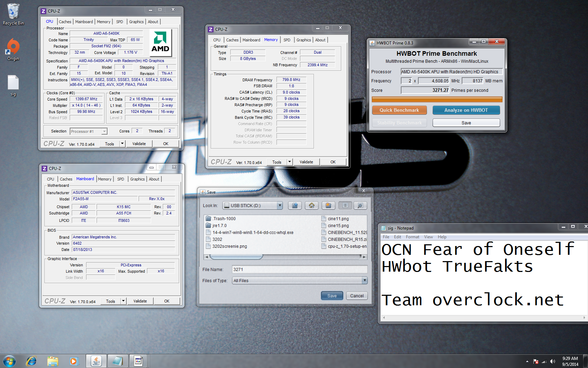Click Analyze on HWBOT button
588x368 pixels.
(x=466, y=110)
